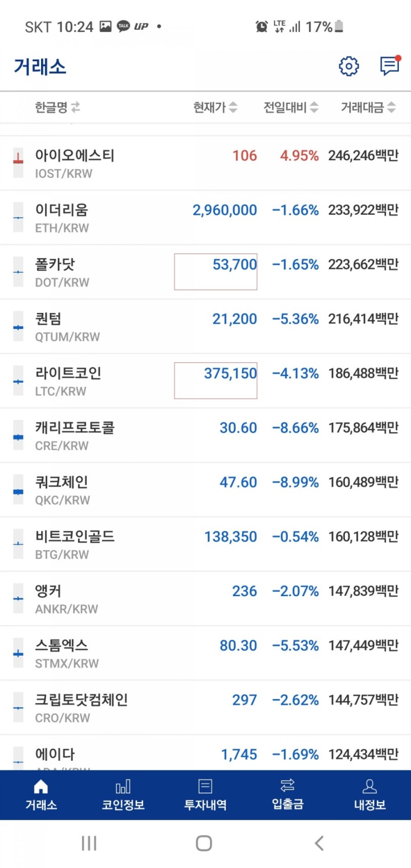The height and width of the screenshot is (868, 411).
Task: Tap the 거래소 home icon in bottom nav
Action: coord(41,793)
